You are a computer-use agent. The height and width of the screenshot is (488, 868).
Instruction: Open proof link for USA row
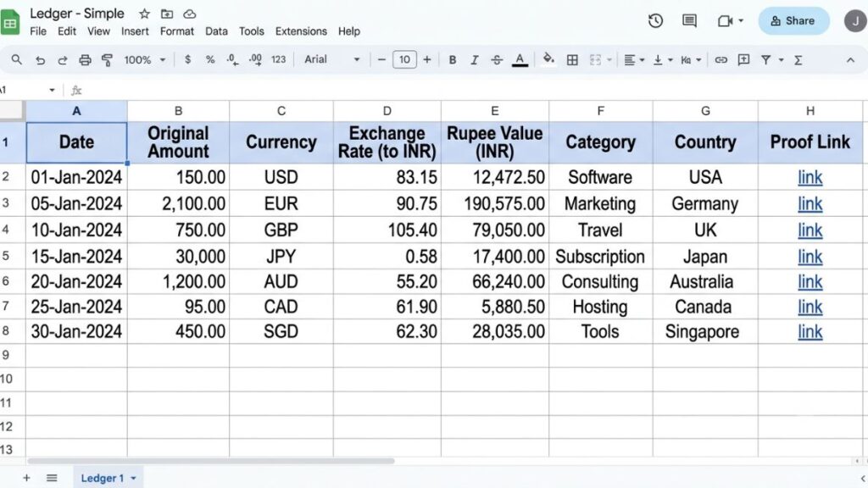coord(810,178)
